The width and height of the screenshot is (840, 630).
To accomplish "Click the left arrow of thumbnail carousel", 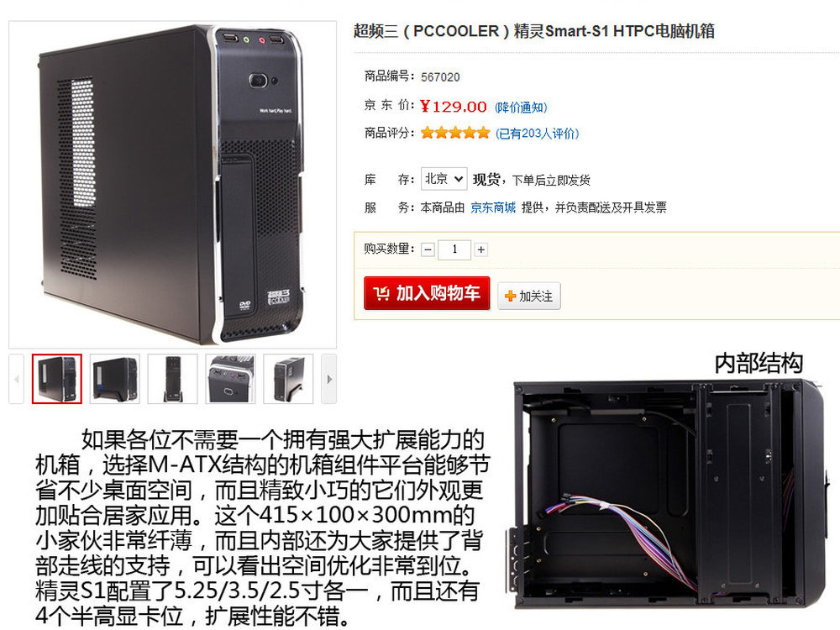I will tap(17, 379).
